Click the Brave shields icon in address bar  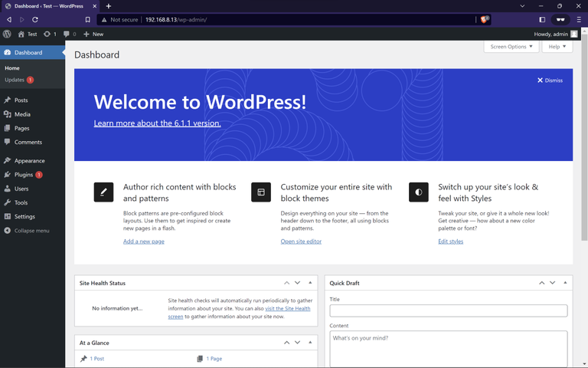click(484, 19)
